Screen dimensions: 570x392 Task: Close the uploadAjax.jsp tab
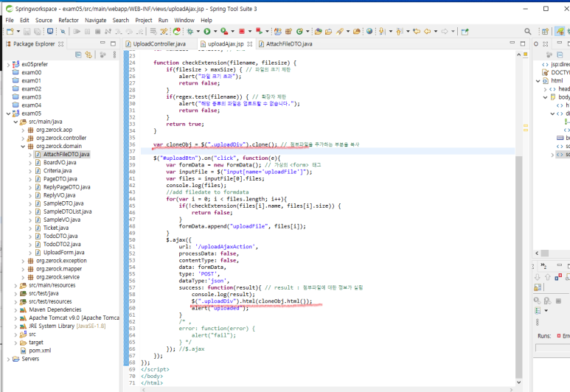click(250, 44)
